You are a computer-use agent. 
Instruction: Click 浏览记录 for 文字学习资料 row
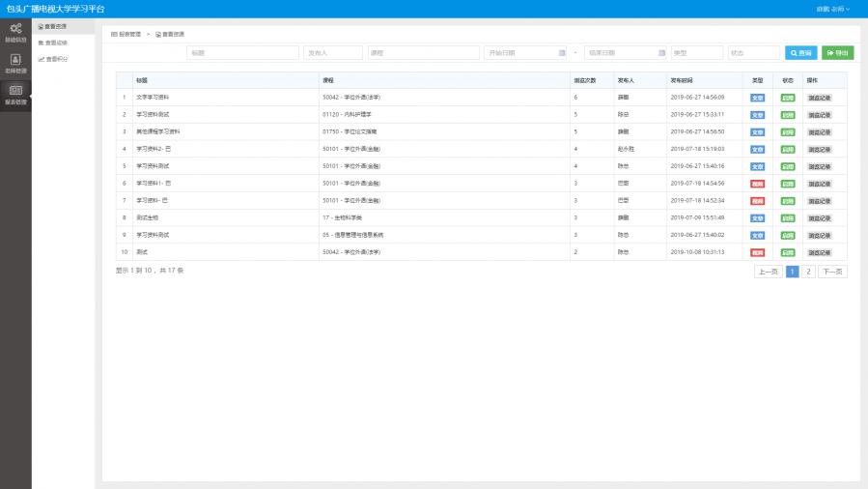pyautogui.click(x=819, y=98)
